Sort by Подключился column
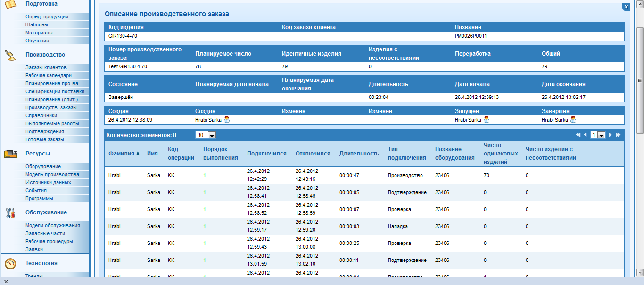The width and height of the screenshot is (644, 285). point(267,153)
